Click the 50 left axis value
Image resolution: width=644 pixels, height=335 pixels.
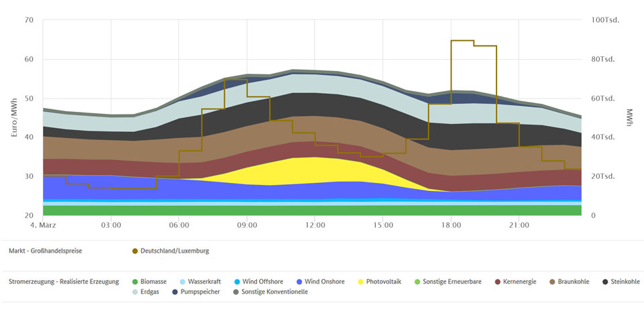pyautogui.click(x=29, y=98)
